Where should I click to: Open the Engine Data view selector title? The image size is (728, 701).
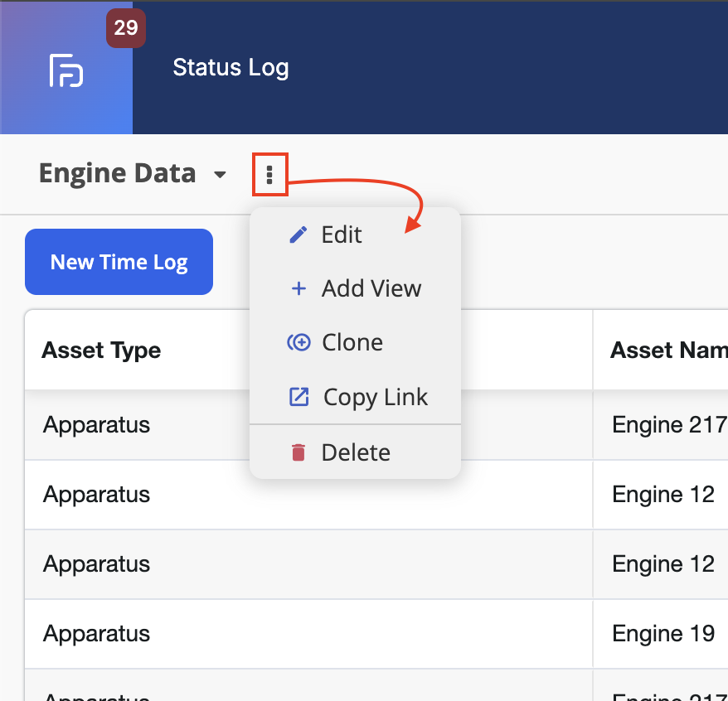click(118, 173)
